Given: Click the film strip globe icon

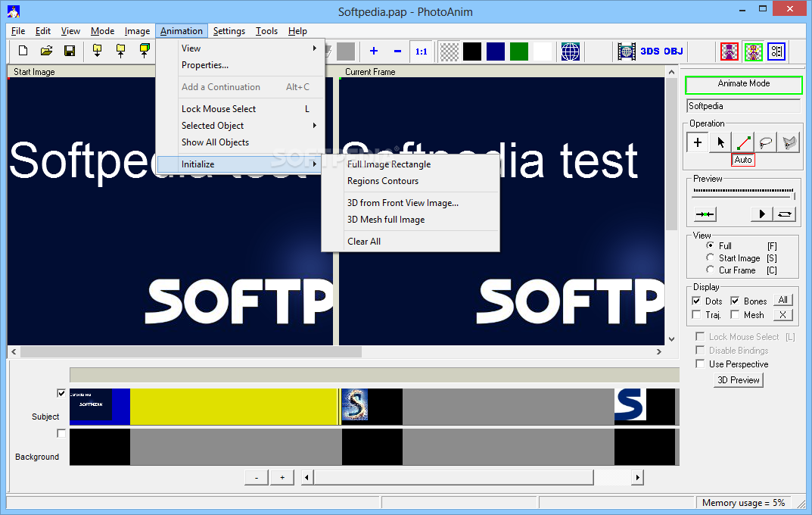Looking at the screenshot, I should point(627,51).
